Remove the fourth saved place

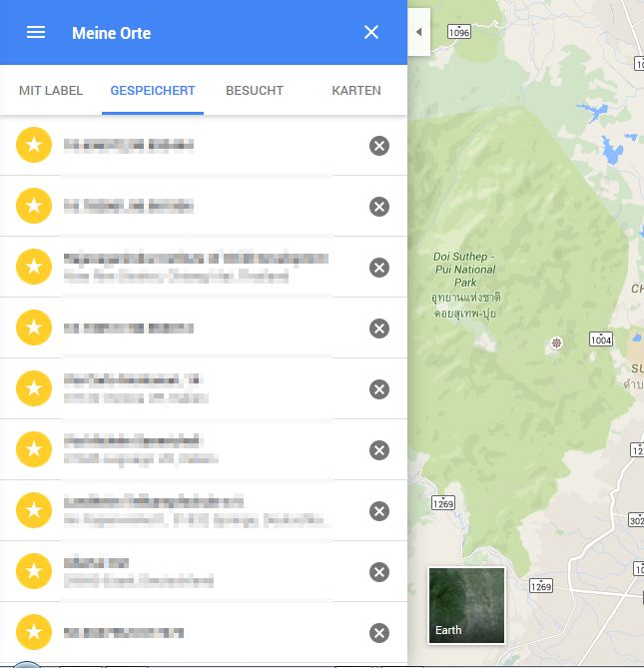pyautogui.click(x=379, y=329)
